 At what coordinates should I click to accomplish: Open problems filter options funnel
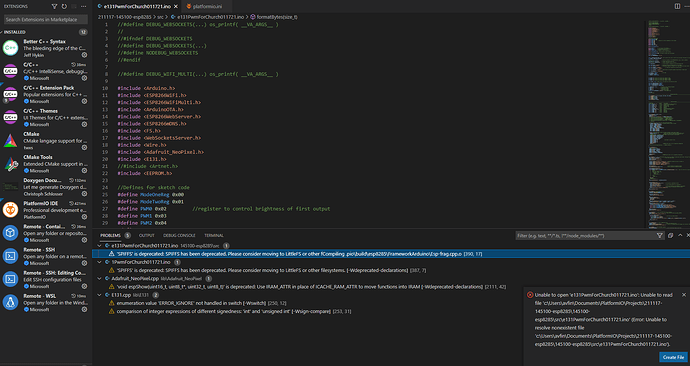click(x=659, y=236)
